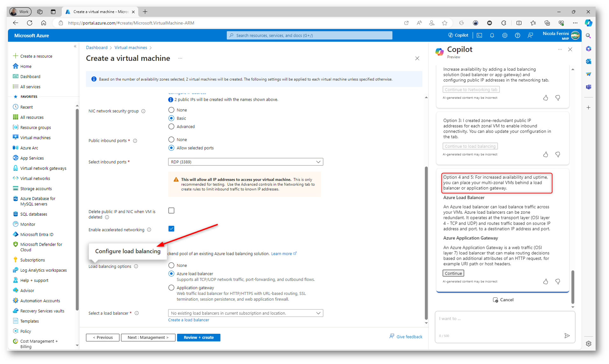The width and height of the screenshot is (609, 364).
Task: Add page to browser favorites star
Action: pos(444,23)
